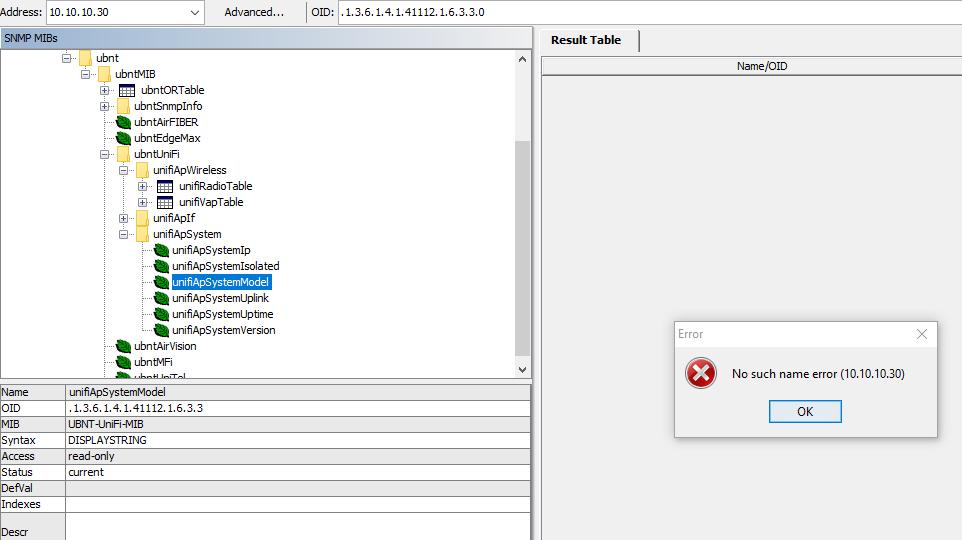Expand the unifiRadioTable node

coord(143,186)
